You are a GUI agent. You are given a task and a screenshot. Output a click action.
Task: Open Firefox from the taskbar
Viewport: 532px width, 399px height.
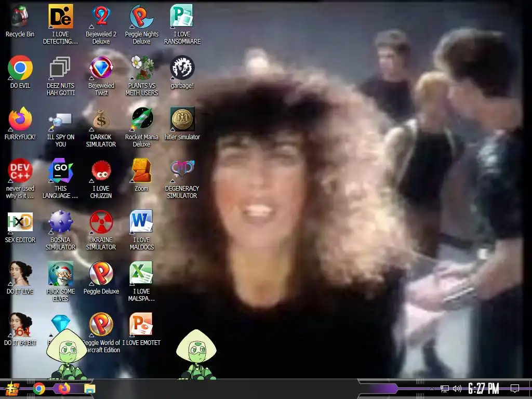tap(64, 389)
